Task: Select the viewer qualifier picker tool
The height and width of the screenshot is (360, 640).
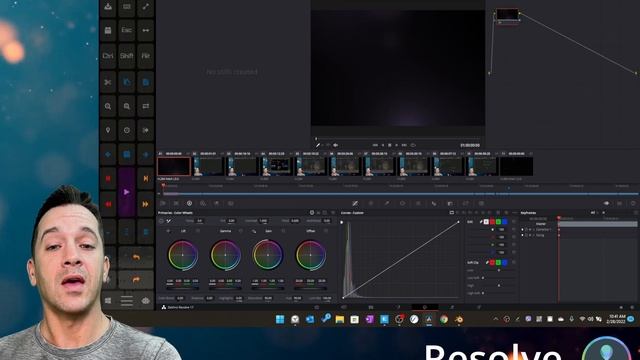Action: pos(318,145)
